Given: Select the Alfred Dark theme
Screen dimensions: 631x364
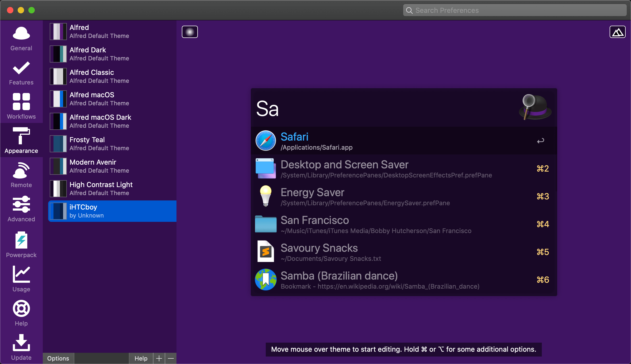Looking at the screenshot, I should coord(112,54).
